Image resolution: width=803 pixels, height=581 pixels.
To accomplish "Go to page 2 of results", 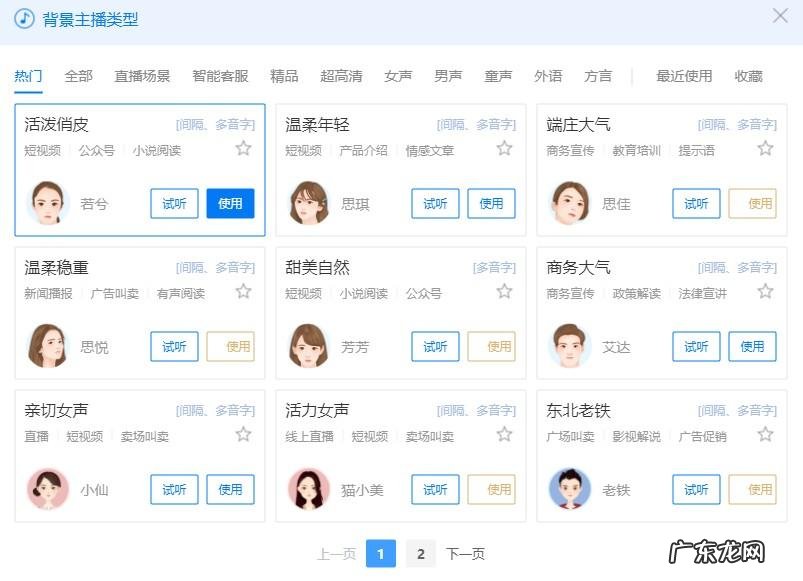I will pos(420,553).
